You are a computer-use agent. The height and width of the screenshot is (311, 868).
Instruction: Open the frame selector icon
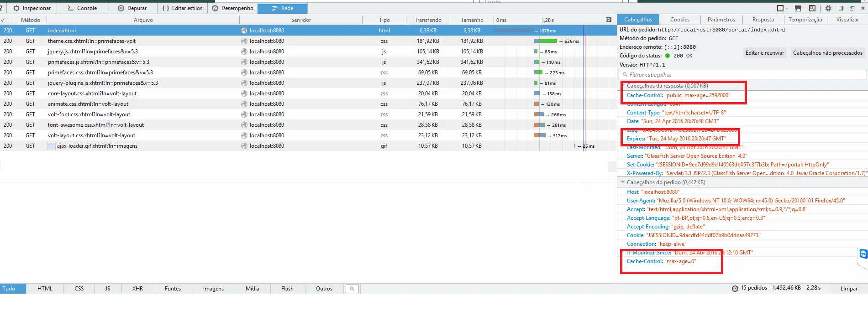click(780, 8)
